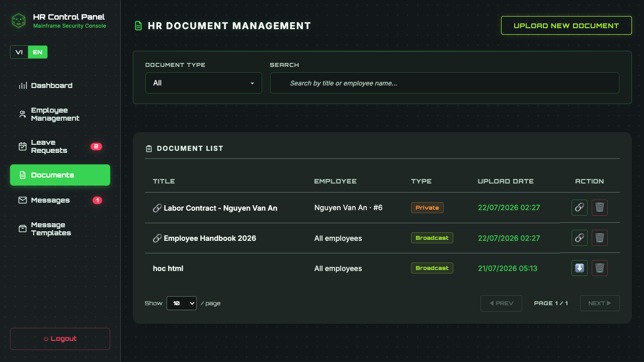Switch language to EN
Viewport: 644px width, 362px height.
[38, 52]
